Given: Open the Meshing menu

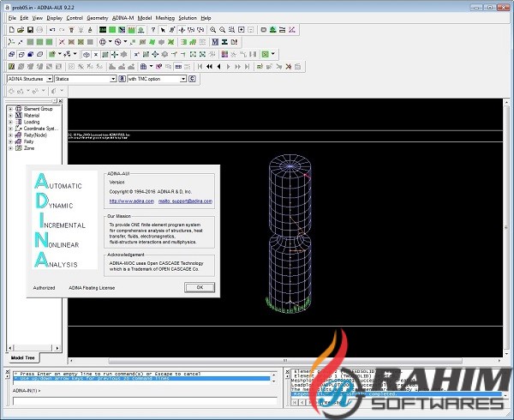Looking at the screenshot, I should click(163, 17).
